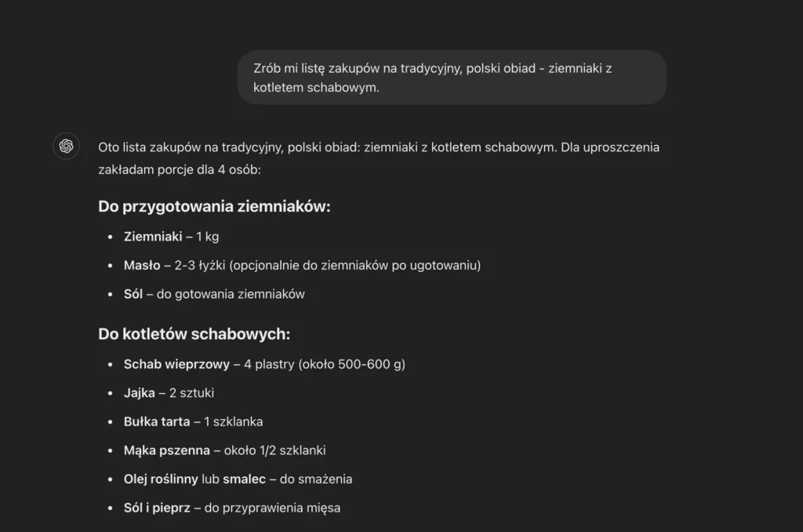803x532 pixels.
Task: Click the "Bułka tarta" list entry
Action: (157, 422)
